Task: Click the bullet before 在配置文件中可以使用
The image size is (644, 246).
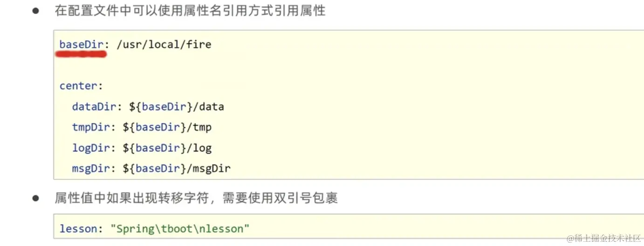Action: tap(35, 11)
